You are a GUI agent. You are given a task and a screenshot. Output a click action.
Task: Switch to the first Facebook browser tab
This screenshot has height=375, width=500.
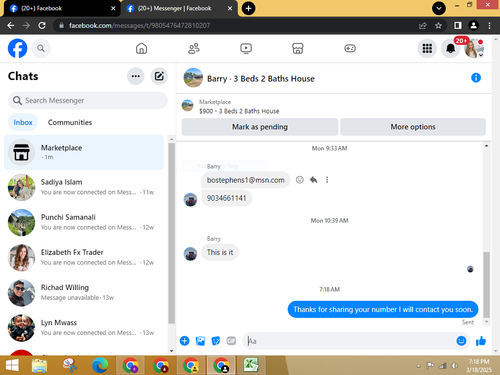[x=59, y=8]
